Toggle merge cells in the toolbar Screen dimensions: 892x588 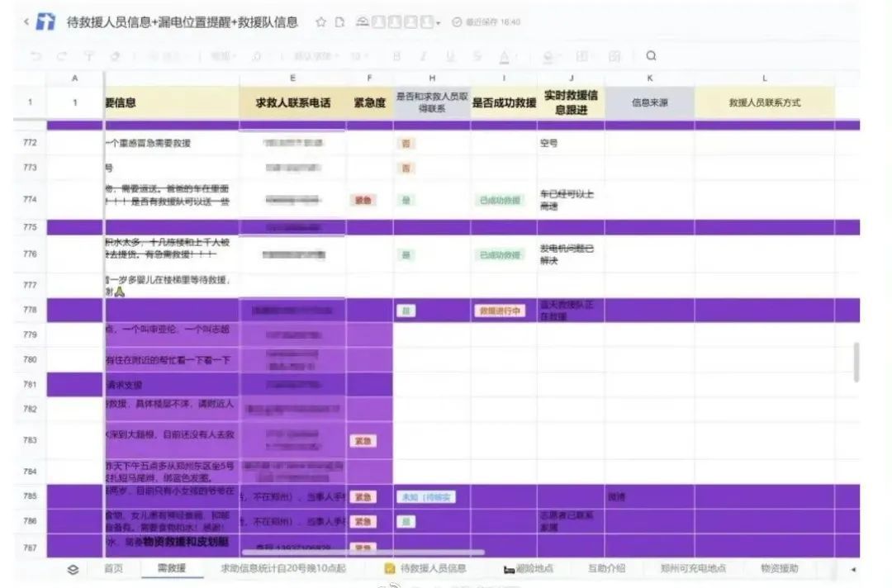pos(615,56)
